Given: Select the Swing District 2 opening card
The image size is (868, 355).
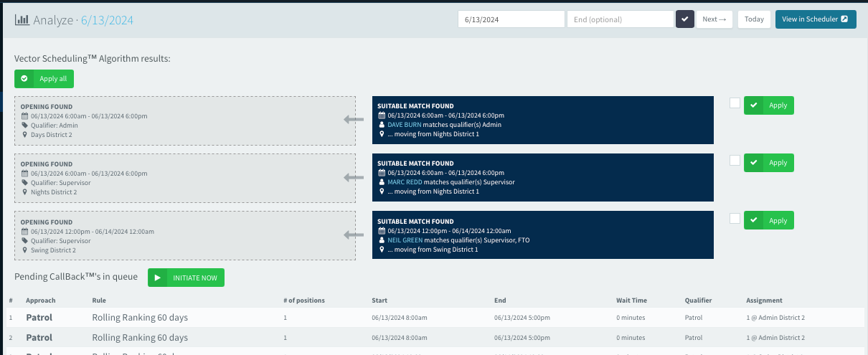Looking at the screenshot, I should (x=185, y=235).
